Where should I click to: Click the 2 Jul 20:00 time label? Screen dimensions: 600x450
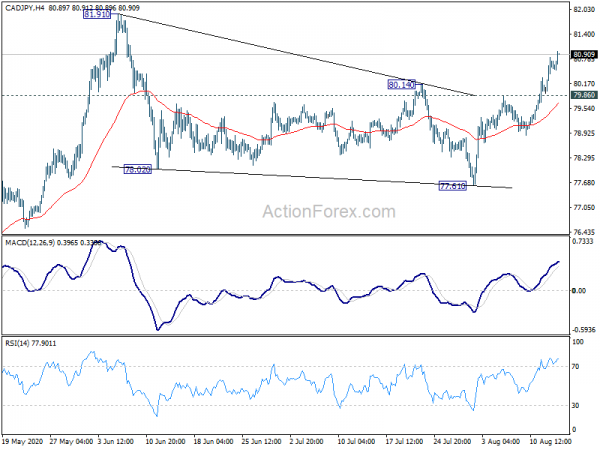coord(308,441)
